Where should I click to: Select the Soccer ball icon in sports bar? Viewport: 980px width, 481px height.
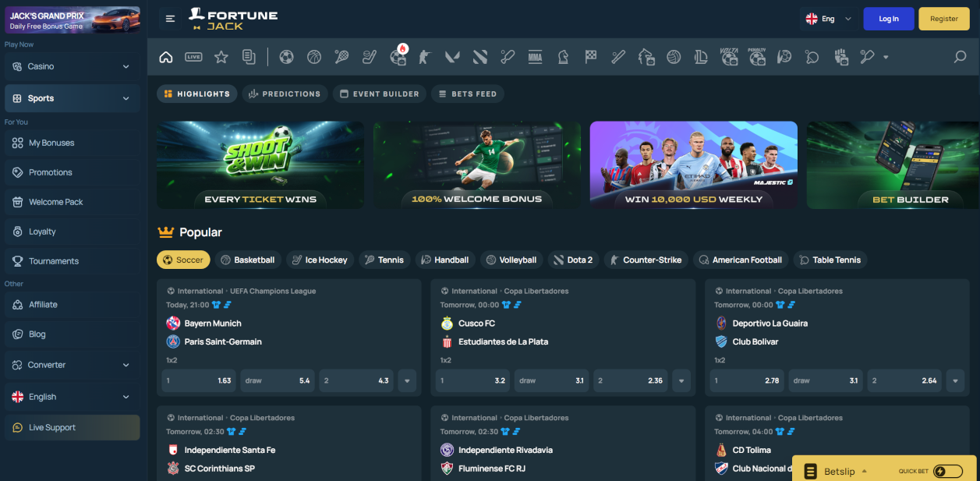click(x=286, y=57)
